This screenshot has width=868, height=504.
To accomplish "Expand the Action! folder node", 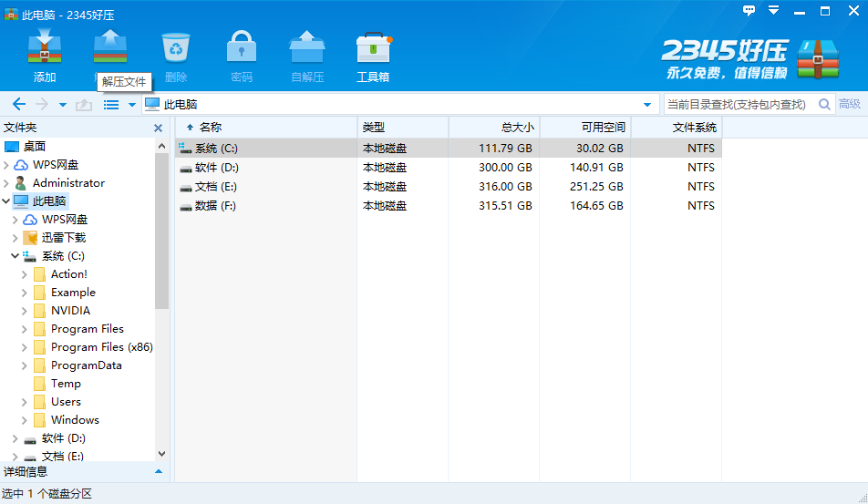I will tap(25, 274).
